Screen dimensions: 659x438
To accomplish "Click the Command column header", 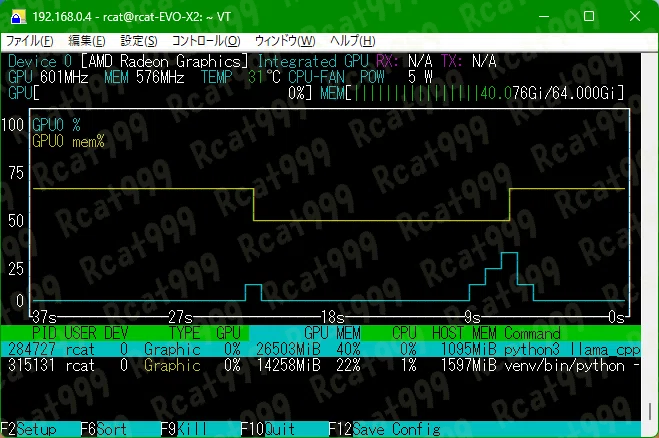I will tap(532, 333).
